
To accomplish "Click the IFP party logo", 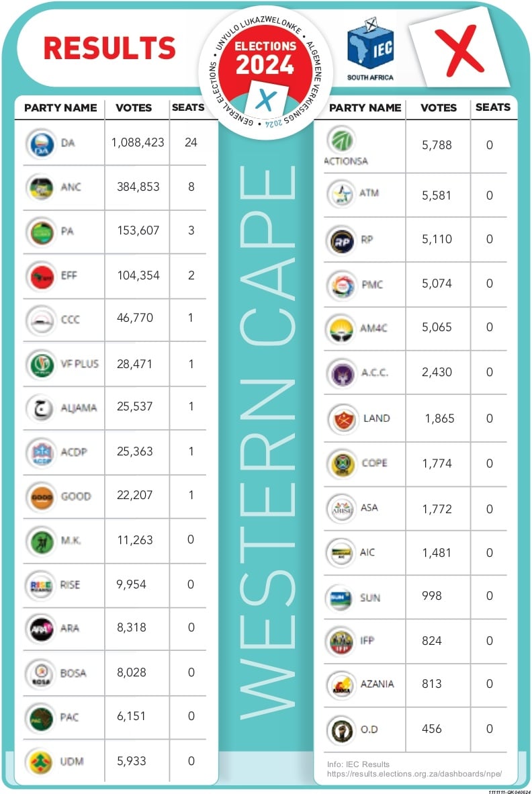I will (x=341, y=642).
